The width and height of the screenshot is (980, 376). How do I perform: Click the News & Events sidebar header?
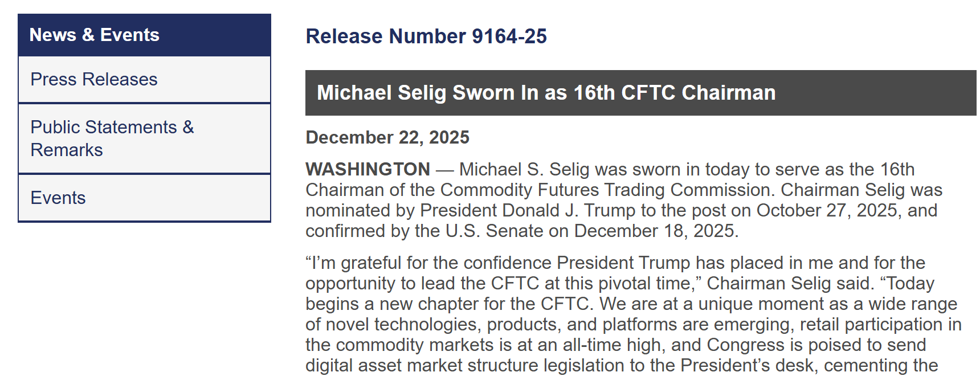coord(95,35)
